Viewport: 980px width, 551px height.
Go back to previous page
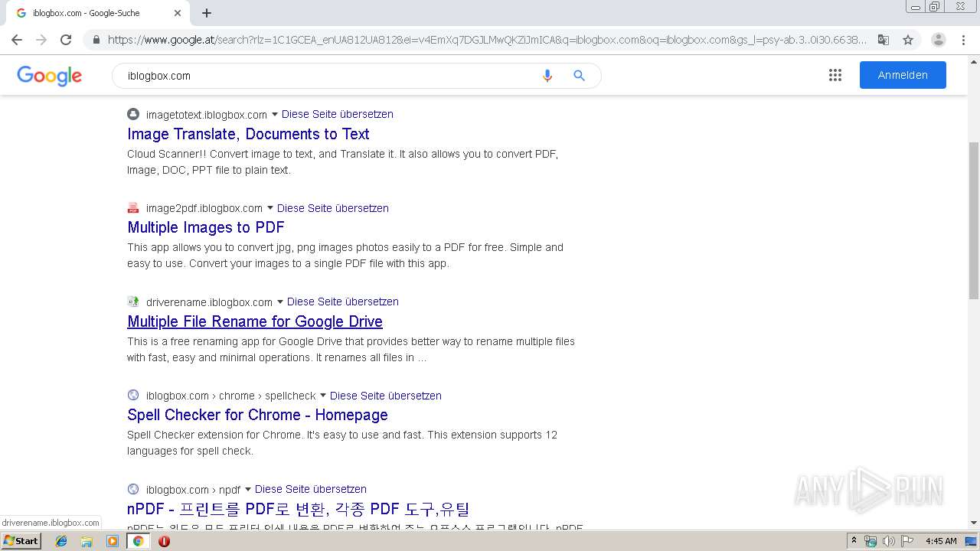[x=17, y=40]
